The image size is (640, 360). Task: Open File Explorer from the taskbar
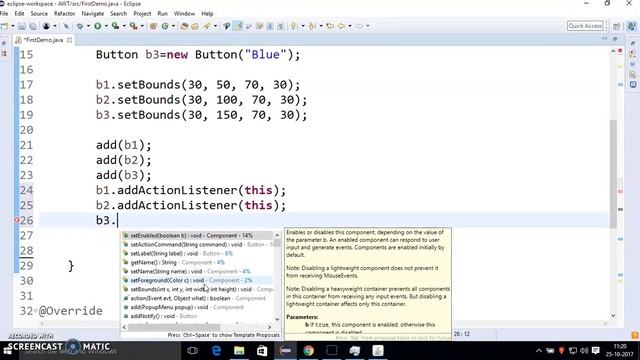click(x=239, y=350)
